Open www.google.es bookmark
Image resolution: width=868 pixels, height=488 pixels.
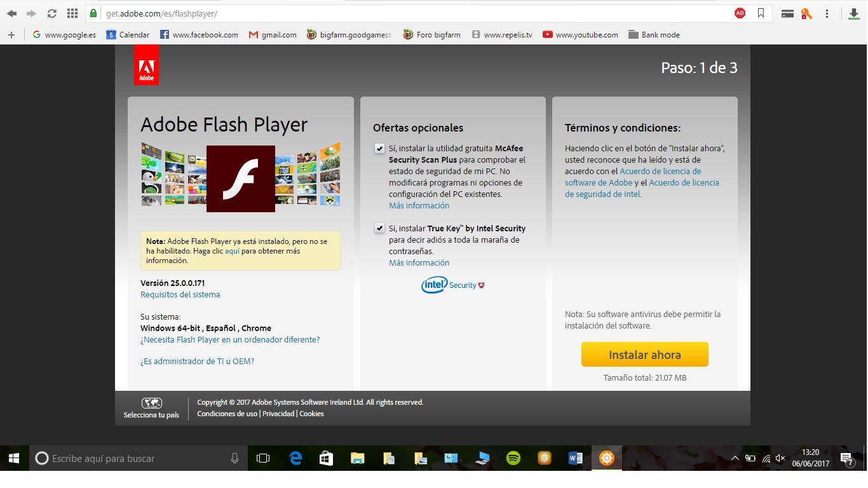[x=64, y=35]
